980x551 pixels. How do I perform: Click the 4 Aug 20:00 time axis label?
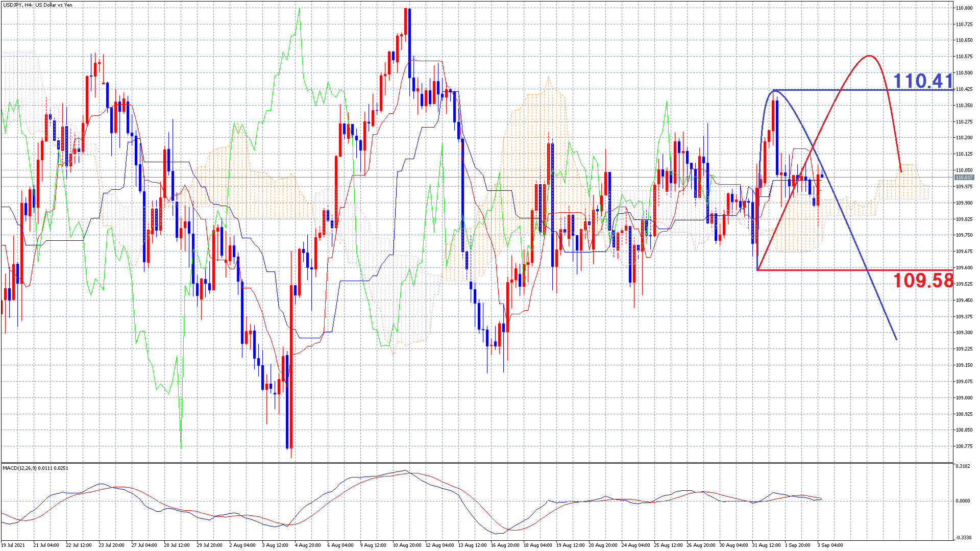coord(308,545)
